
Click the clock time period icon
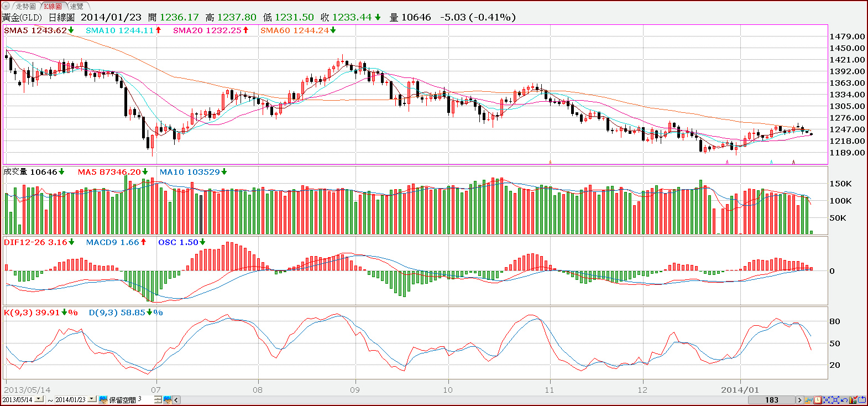tap(818, 400)
